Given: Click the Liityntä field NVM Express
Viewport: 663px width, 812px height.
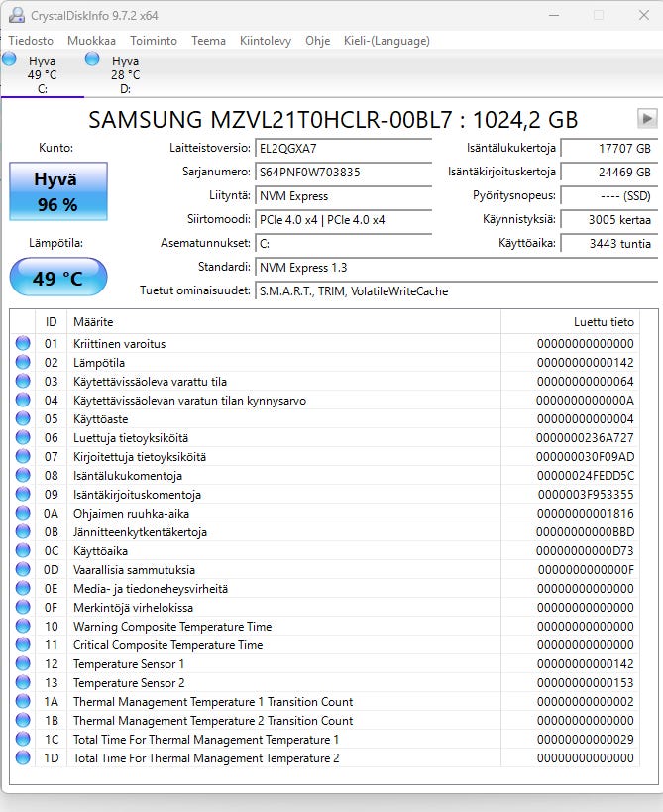Looking at the screenshot, I should [344, 195].
